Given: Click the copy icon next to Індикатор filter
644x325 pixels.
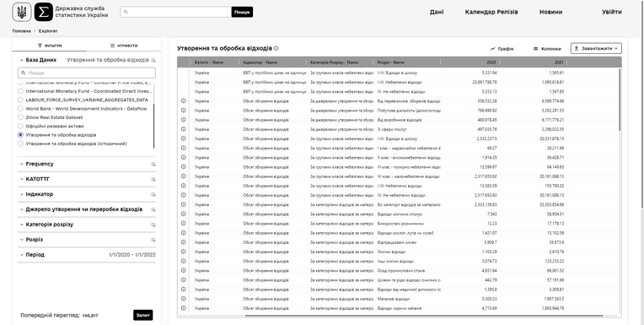Looking at the screenshot, I should pos(153,195).
